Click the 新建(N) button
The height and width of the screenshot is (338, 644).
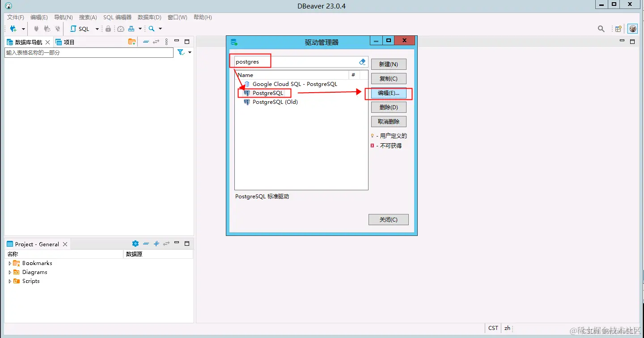click(389, 64)
